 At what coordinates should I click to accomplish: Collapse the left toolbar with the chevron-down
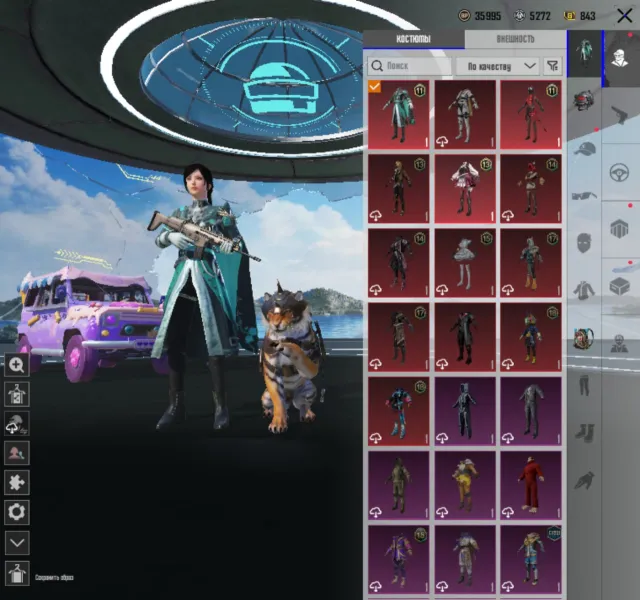[17, 542]
